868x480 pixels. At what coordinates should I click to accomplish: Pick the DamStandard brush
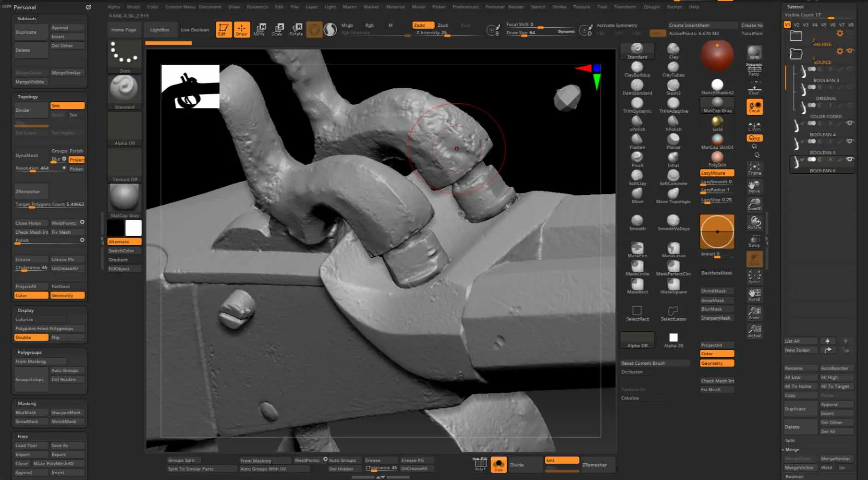(637, 88)
